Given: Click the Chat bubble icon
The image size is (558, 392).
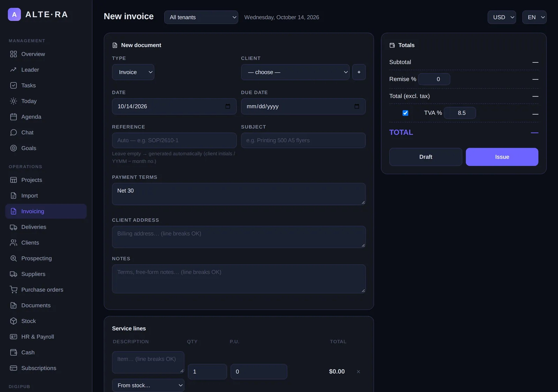Looking at the screenshot, I should pyautogui.click(x=14, y=132).
